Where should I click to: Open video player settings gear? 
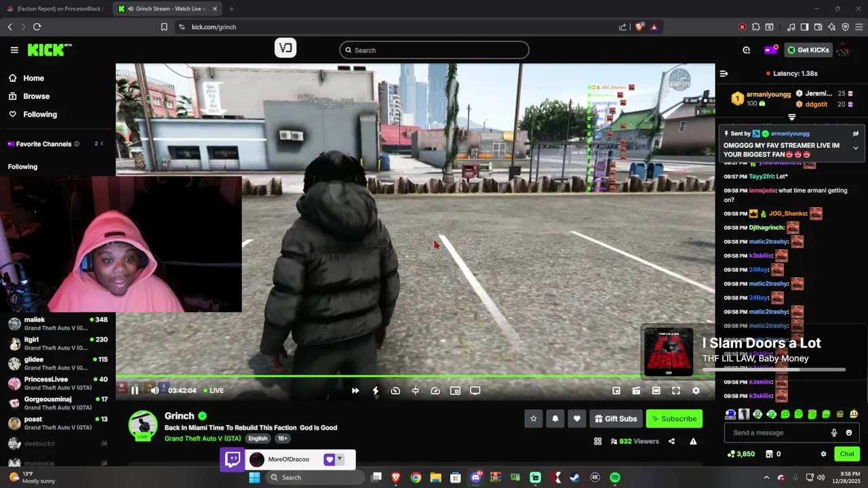click(696, 390)
